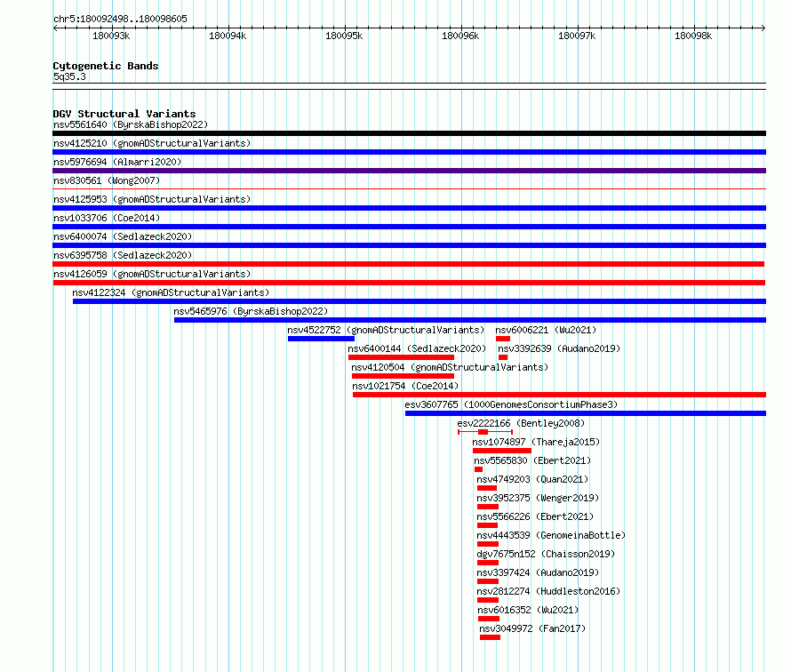Select the nsv3952375 (Wenger2019) label
The height and width of the screenshot is (672, 791).
(538, 498)
